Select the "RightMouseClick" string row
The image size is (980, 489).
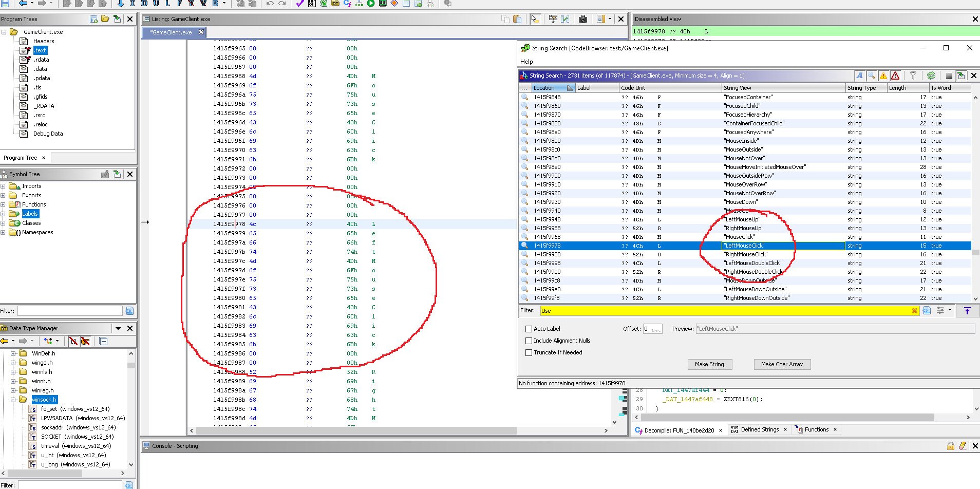(745, 254)
